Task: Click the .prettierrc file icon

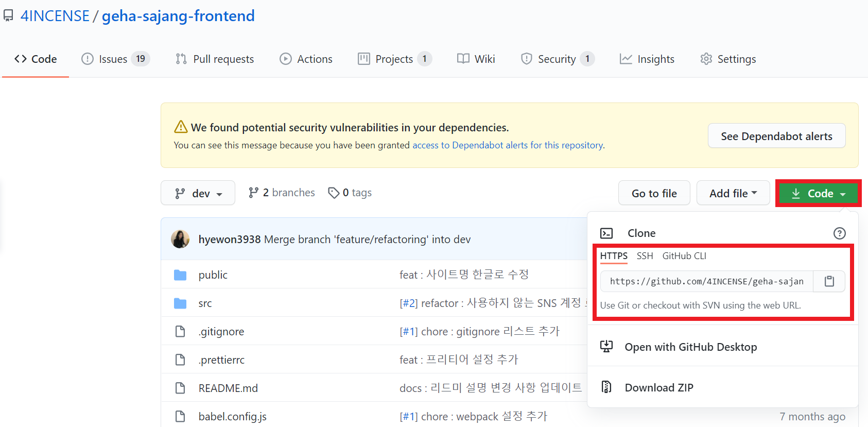Action: click(180, 360)
